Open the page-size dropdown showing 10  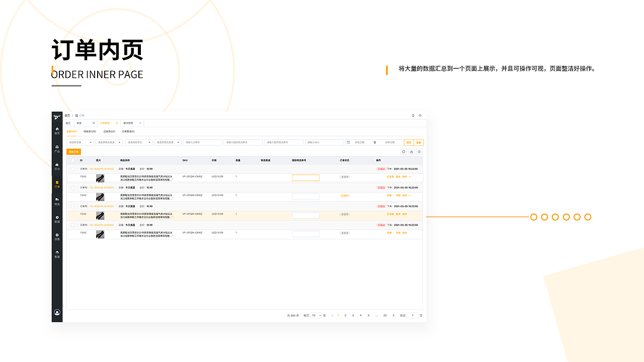[316, 315]
